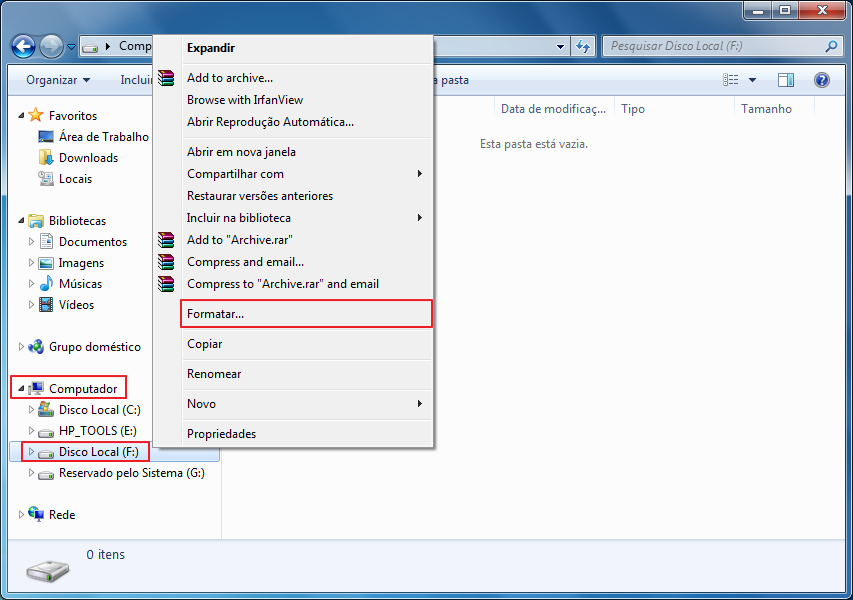Image resolution: width=853 pixels, height=600 pixels.
Task: Click the Downloads folder icon in Favoritos
Action: [45, 158]
